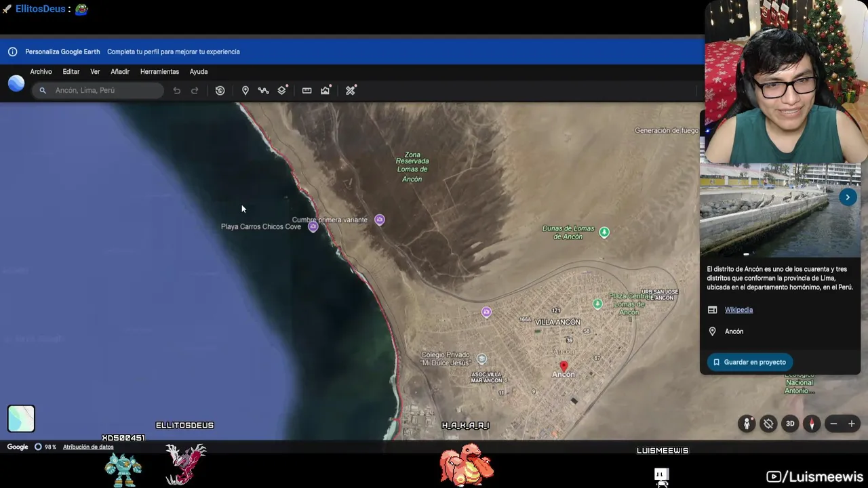Click the Google Earth globe logo
Image resolution: width=868 pixels, height=488 pixels.
[x=16, y=83]
